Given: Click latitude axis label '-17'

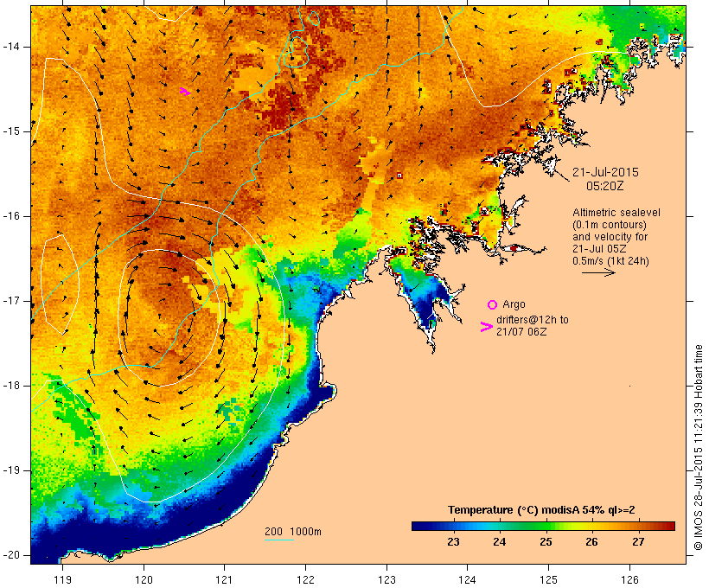Looking at the screenshot, I should click(11, 301).
